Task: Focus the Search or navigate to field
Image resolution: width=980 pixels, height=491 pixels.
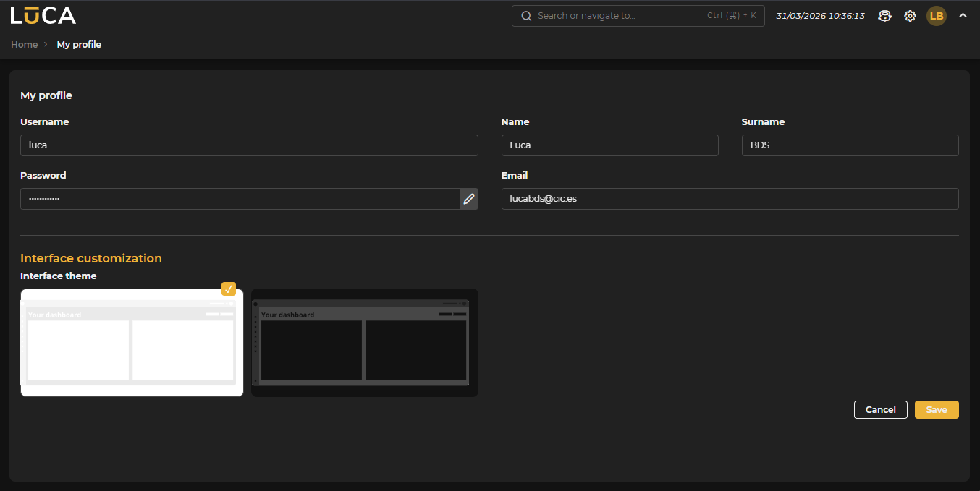Action: coord(619,16)
